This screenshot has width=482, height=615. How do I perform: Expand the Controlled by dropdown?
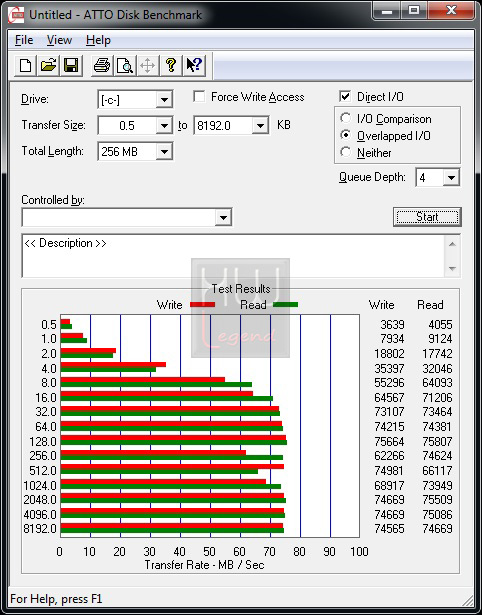click(x=223, y=217)
